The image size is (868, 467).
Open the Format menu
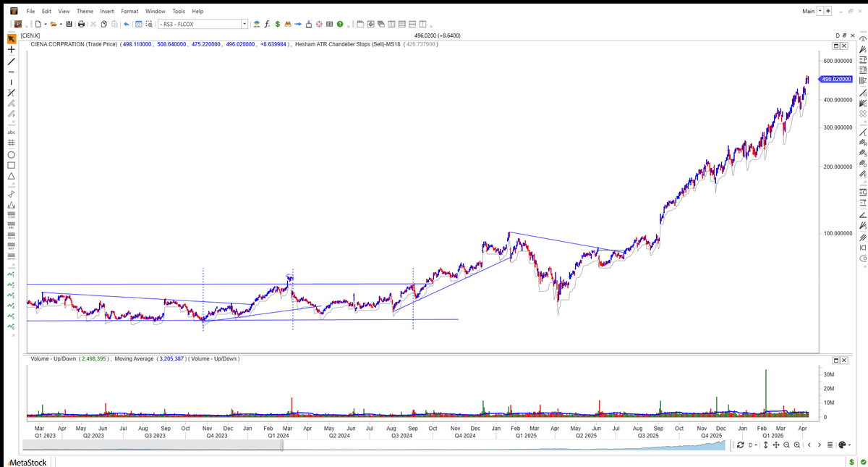(x=129, y=12)
